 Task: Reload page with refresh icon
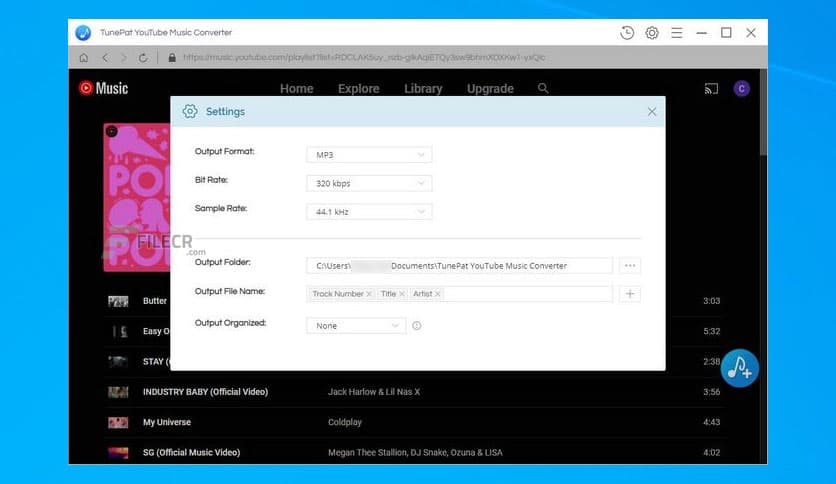(x=143, y=58)
